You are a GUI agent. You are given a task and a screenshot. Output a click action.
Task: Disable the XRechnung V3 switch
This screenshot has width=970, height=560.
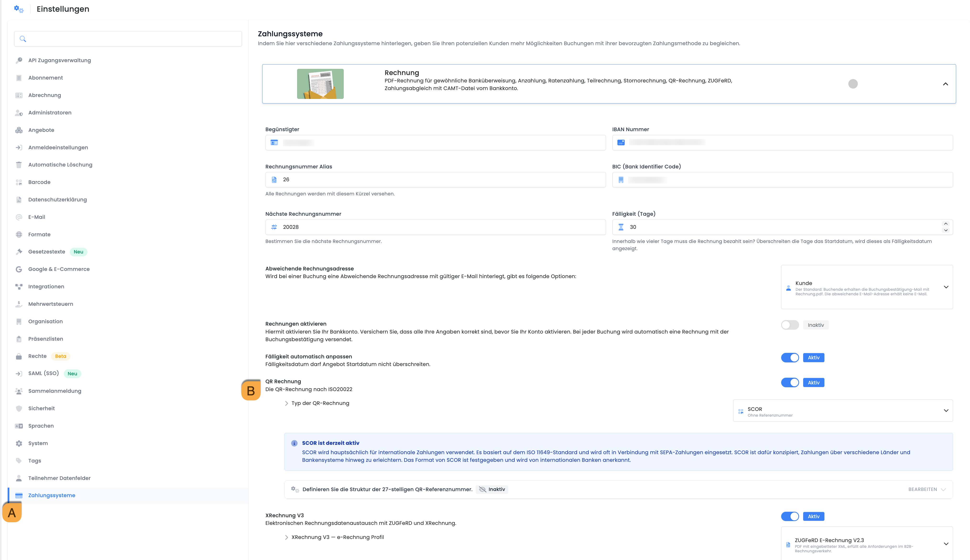tap(790, 517)
